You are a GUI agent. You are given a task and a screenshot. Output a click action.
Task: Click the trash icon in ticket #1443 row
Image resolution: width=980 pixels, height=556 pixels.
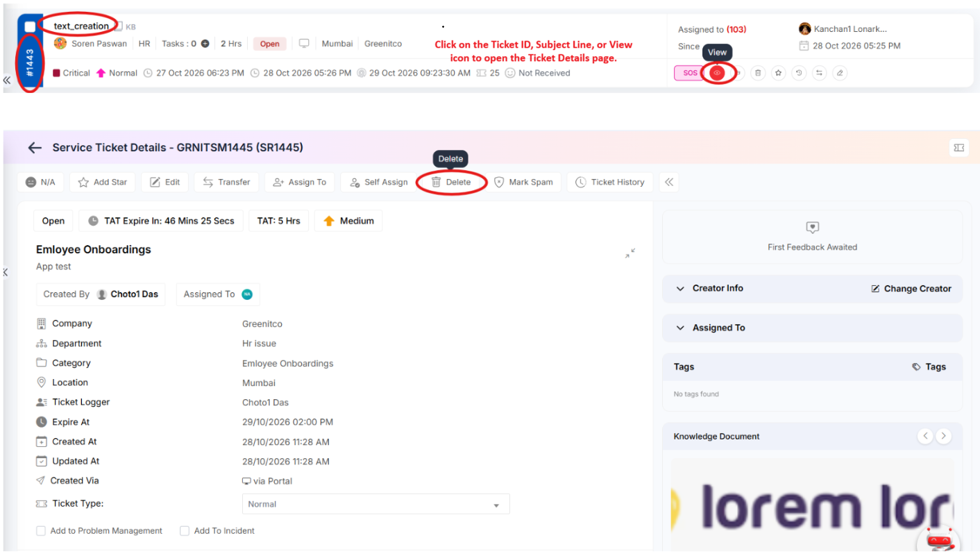758,73
